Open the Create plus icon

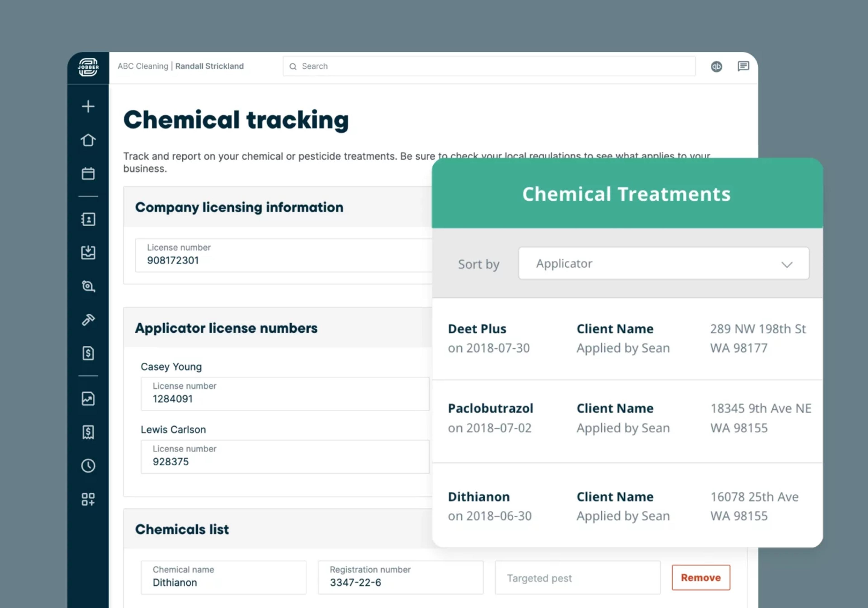coord(88,107)
